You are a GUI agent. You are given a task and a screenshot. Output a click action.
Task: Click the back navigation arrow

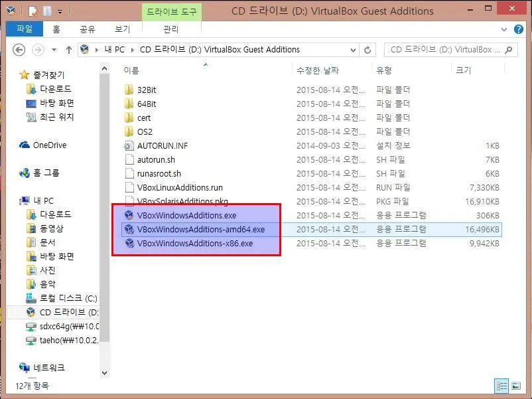tap(19, 50)
